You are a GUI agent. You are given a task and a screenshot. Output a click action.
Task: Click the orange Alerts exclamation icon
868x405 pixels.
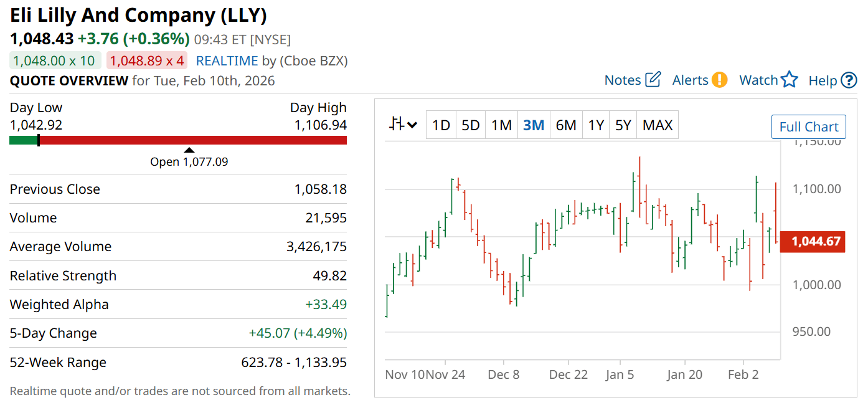719,80
